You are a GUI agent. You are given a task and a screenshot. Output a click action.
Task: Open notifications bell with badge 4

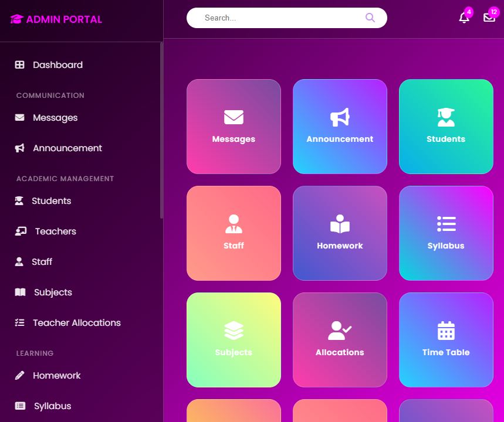tap(464, 18)
